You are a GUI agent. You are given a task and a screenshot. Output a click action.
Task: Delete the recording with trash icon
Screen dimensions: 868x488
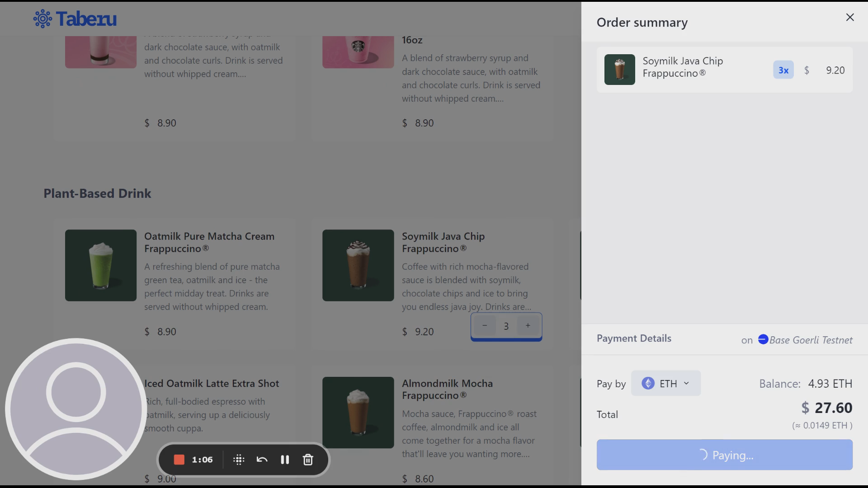(308, 460)
